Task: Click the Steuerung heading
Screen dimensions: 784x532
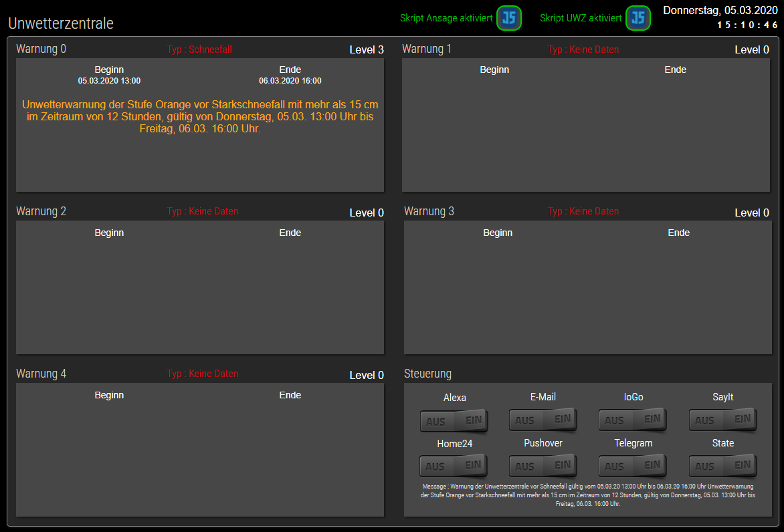Action: [427, 374]
